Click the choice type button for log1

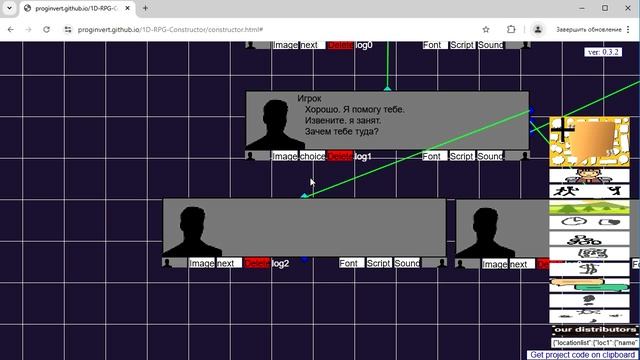tap(312, 156)
